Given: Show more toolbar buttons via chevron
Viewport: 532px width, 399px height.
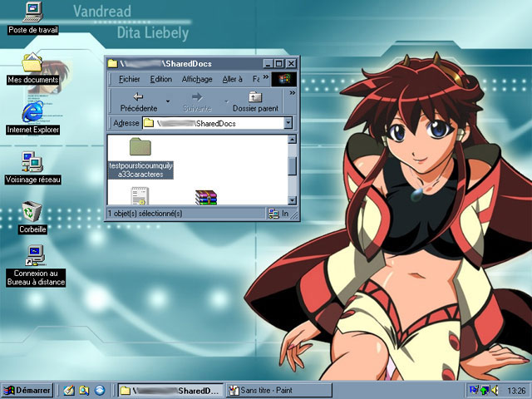Looking at the screenshot, I should coord(292,93).
